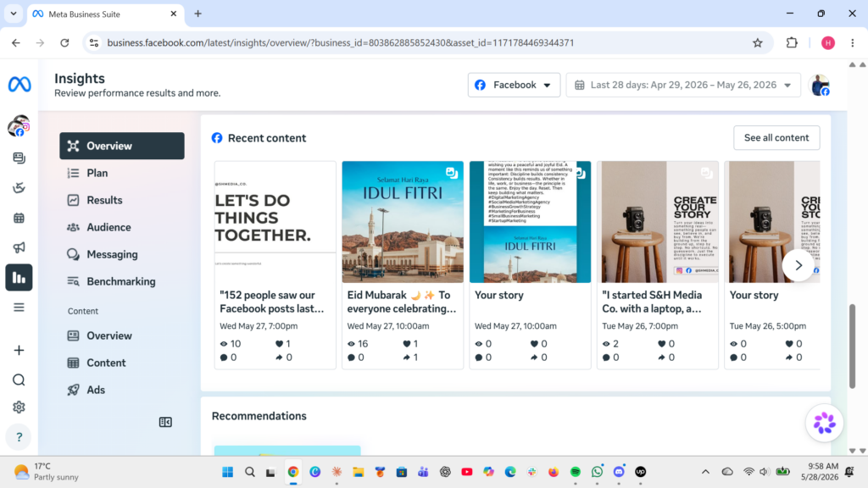Viewport: 868px width, 488px height.
Task: Open the Your story thumbnail from May 27
Action: (x=530, y=222)
